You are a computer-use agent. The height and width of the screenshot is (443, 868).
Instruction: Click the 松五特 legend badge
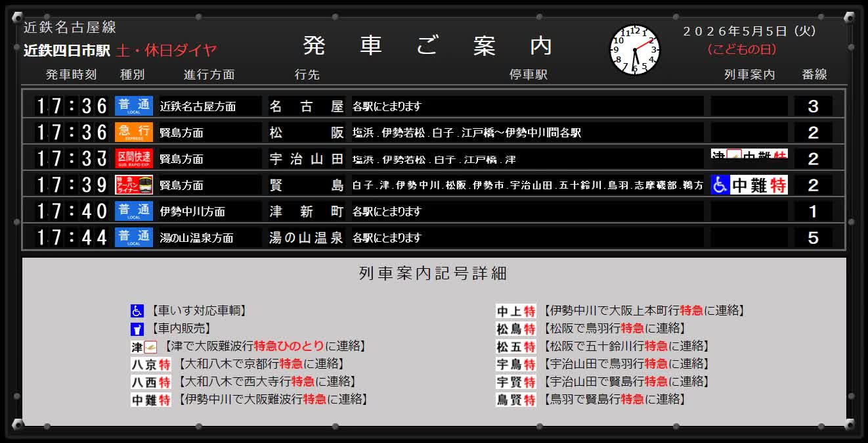516,347
